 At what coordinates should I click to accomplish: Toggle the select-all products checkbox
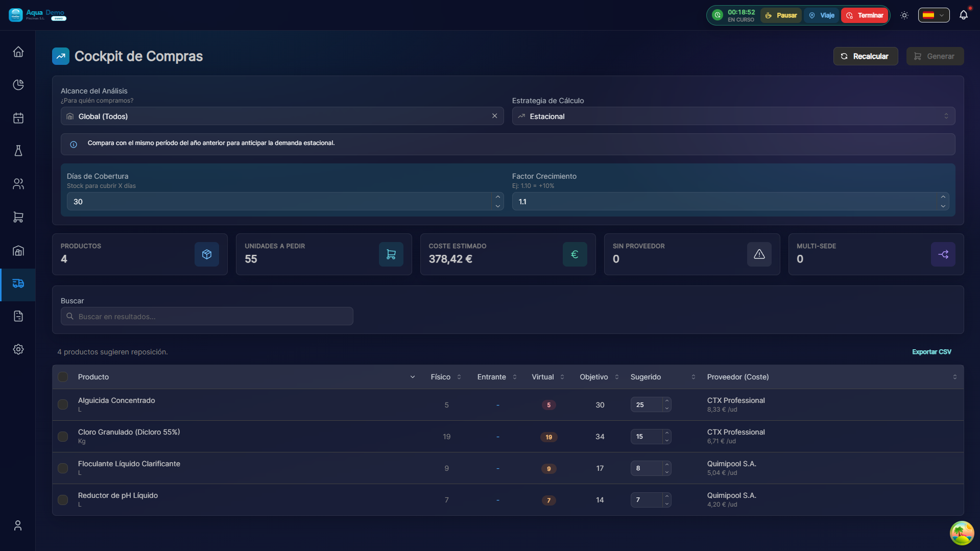[63, 377]
